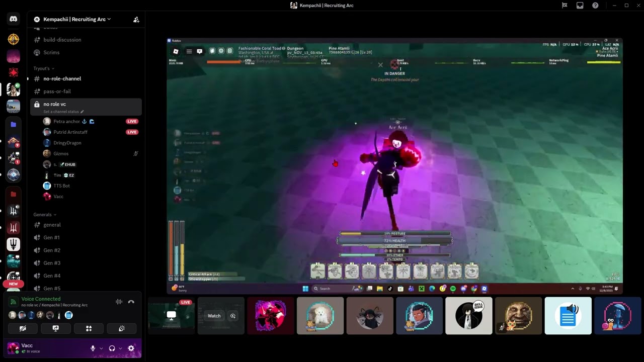Image resolution: width=644 pixels, height=362 pixels.
Task: Click the main Roblox stream video
Action: pos(394,166)
